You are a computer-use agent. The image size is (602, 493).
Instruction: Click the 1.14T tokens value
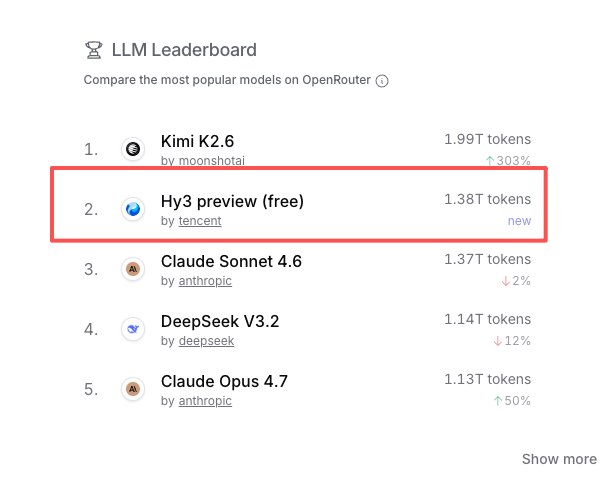click(x=488, y=319)
